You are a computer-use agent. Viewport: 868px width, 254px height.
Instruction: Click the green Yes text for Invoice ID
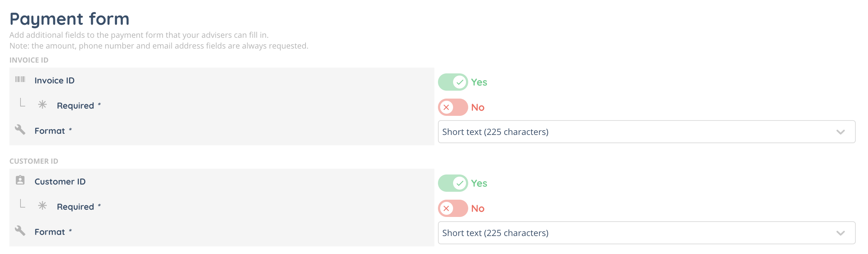[479, 82]
